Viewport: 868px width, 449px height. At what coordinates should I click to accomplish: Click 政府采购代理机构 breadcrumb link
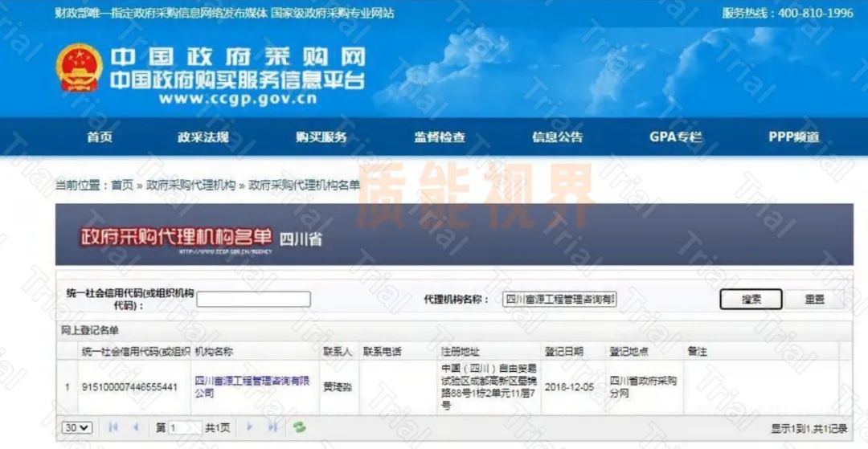(x=191, y=186)
